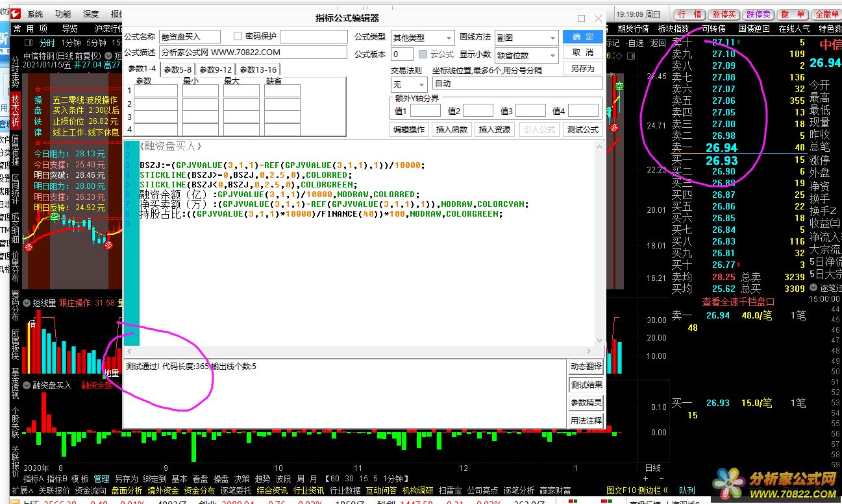The width and height of the screenshot is (842, 504).
Task: Click 机构调研 in bottom bar
Action: [418, 490]
